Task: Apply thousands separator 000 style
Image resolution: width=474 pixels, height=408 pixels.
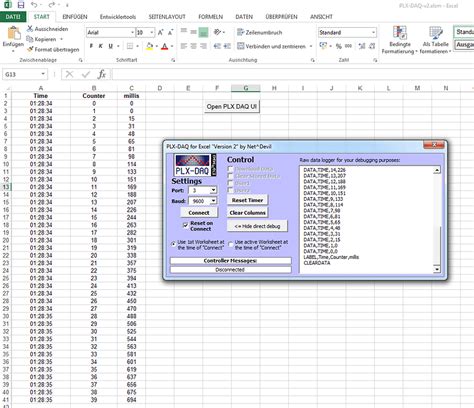Action: pyautogui.click(x=348, y=46)
